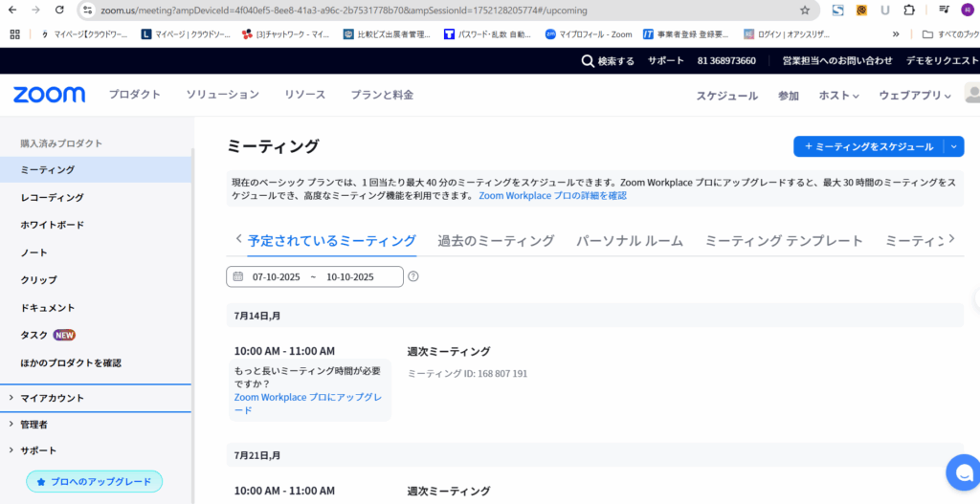Viewport: 980px width, 504px height.
Task: Click the help question mark beside the date range
Action: [413, 276]
